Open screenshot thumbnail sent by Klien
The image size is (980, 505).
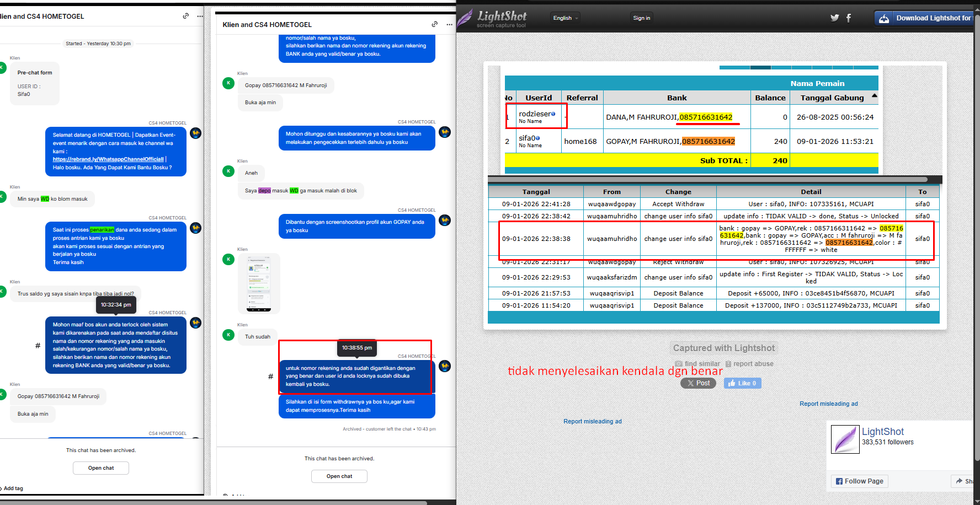coord(259,284)
